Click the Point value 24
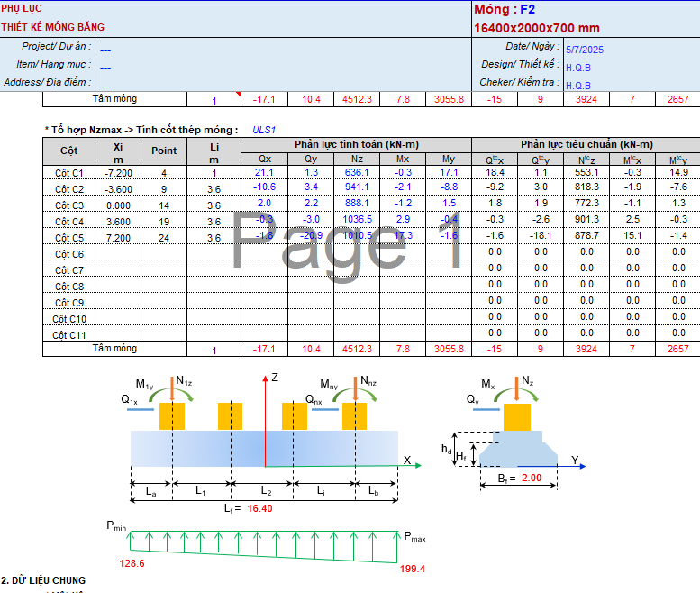Viewport: 700px width, 593px height. click(164, 238)
